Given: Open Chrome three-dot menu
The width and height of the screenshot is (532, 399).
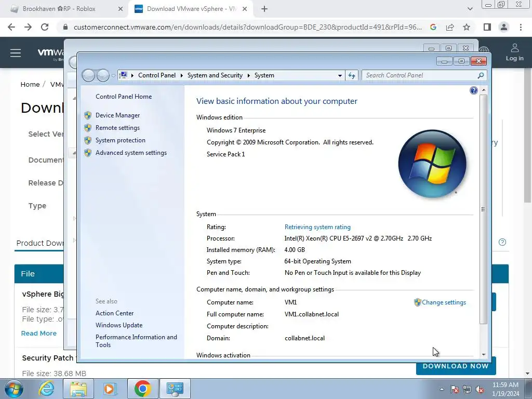Looking at the screenshot, I should tap(521, 27).
